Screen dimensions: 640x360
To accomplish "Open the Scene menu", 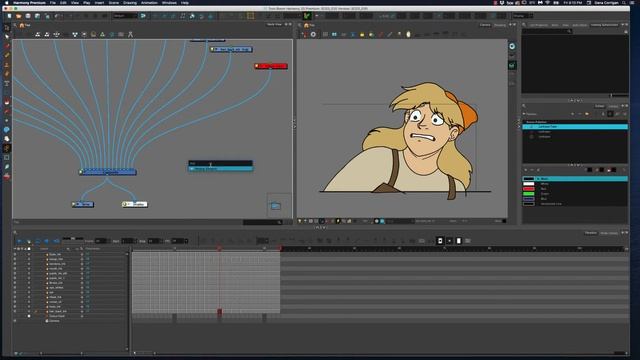I will 114,2.
